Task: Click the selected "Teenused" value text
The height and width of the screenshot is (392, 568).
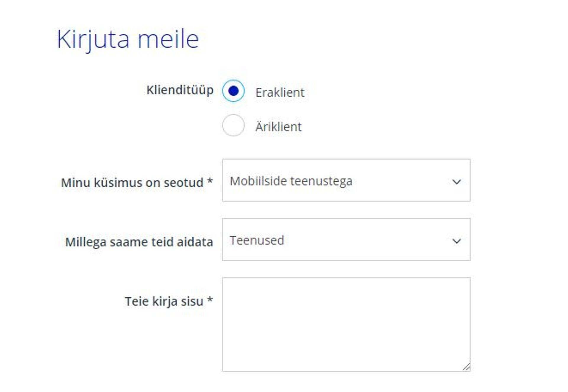Action: pyautogui.click(x=257, y=240)
